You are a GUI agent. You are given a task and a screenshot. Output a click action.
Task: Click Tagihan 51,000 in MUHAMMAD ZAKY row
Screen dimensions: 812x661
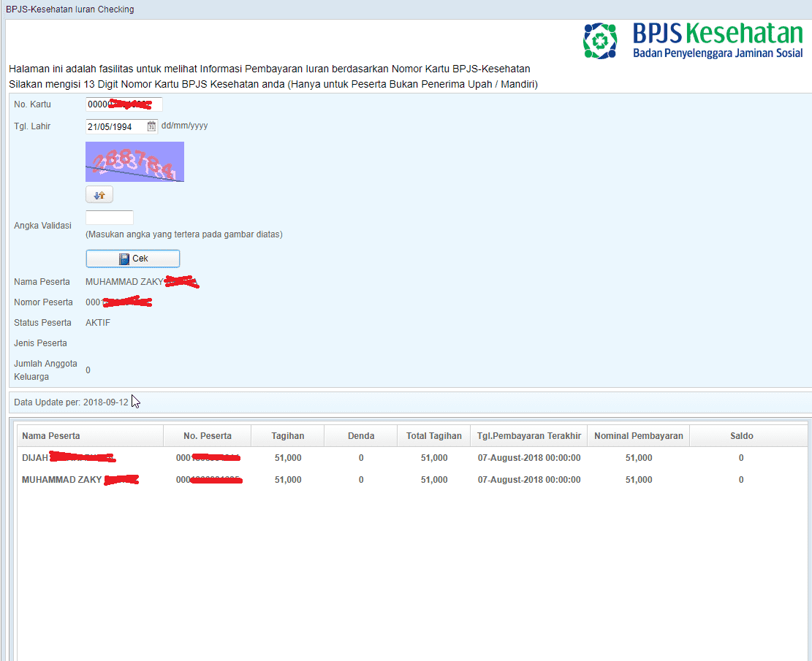point(288,480)
